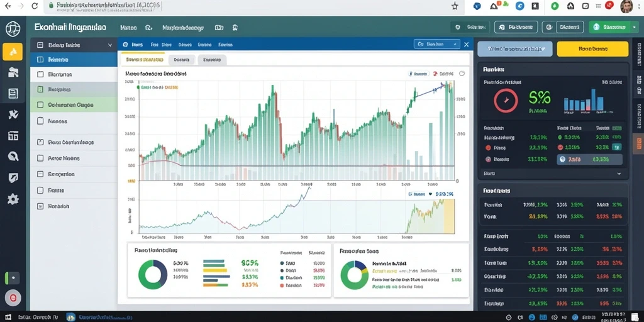Click the globe logo atop the left sidebar

(13, 28)
